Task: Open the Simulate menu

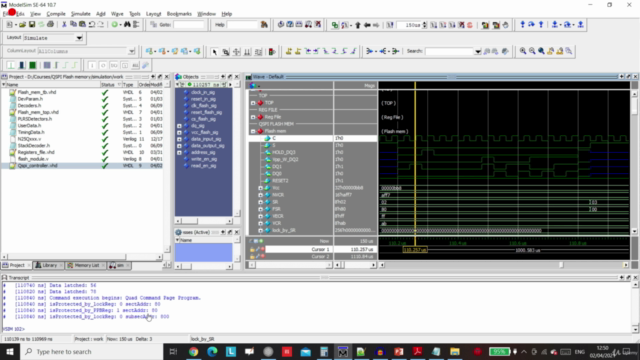Action: (x=80, y=14)
